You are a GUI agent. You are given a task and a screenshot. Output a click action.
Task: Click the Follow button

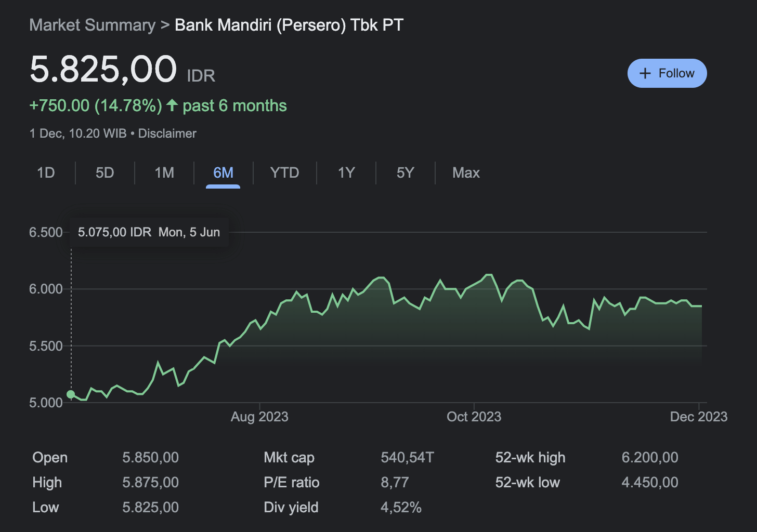[x=667, y=73]
